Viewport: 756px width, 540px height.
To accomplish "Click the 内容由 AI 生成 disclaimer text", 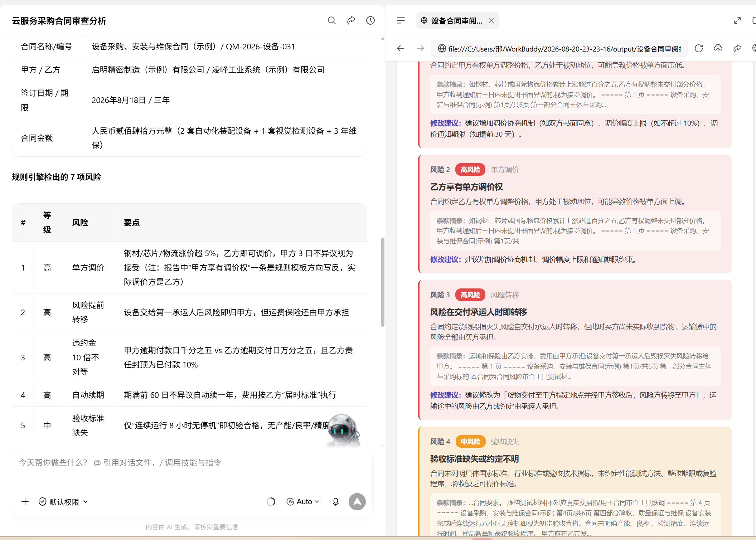I will pos(192,527).
